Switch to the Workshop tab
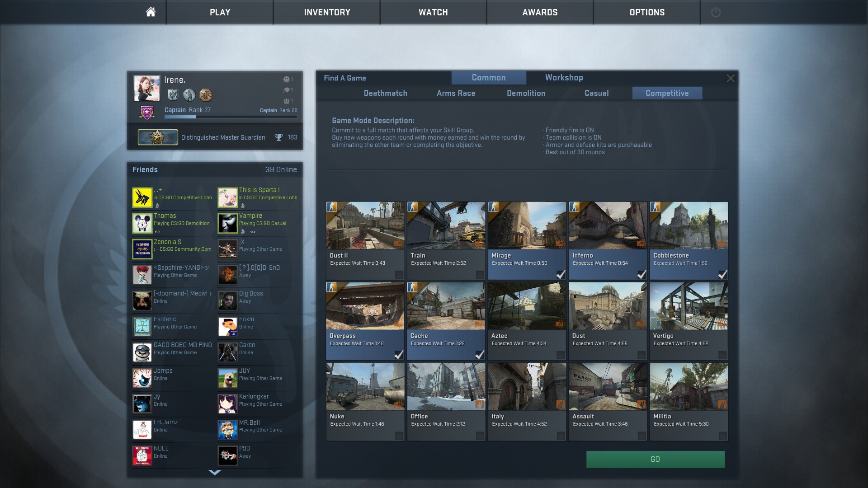The width and height of the screenshot is (868, 488). [564, 78]
